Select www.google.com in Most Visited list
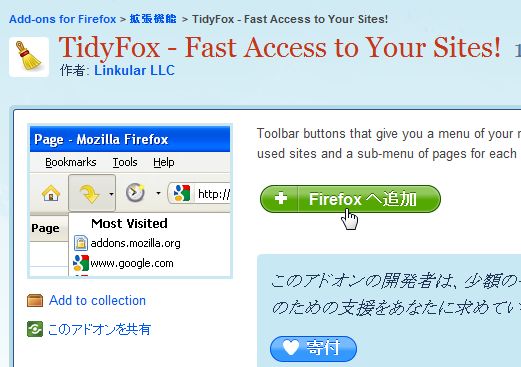 click(132, 263)
